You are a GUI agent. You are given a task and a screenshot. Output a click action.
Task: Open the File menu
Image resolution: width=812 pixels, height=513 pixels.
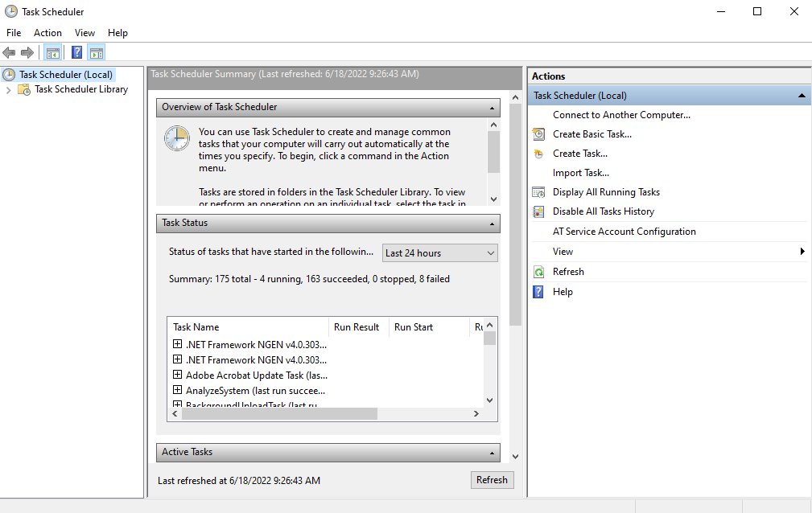tap(14, 33)
